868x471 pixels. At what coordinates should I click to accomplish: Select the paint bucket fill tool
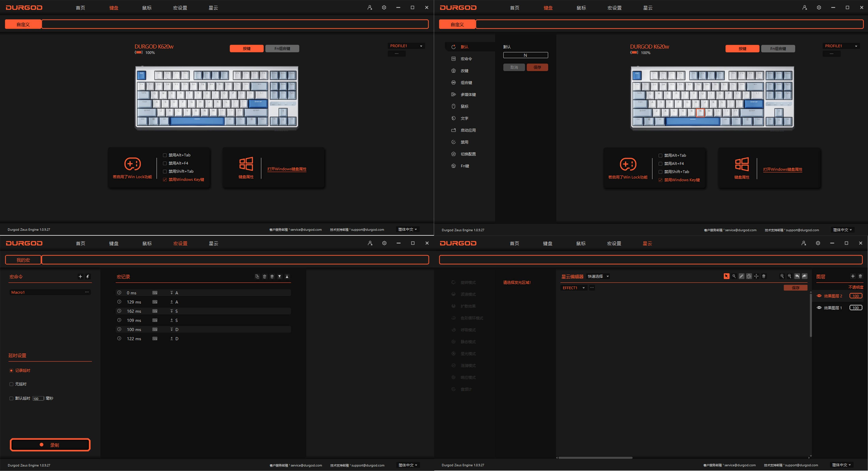(749, 276)
